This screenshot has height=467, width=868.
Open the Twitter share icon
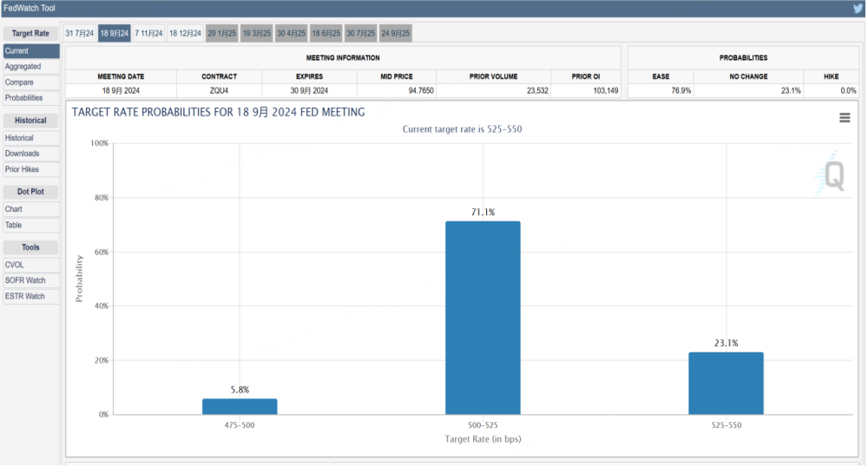tap(858, 9)
